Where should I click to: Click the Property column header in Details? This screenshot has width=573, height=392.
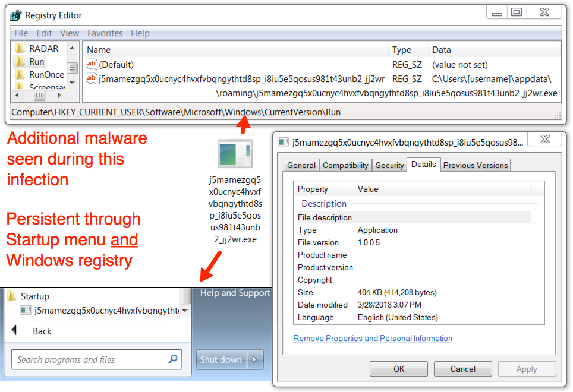[324, 189]
